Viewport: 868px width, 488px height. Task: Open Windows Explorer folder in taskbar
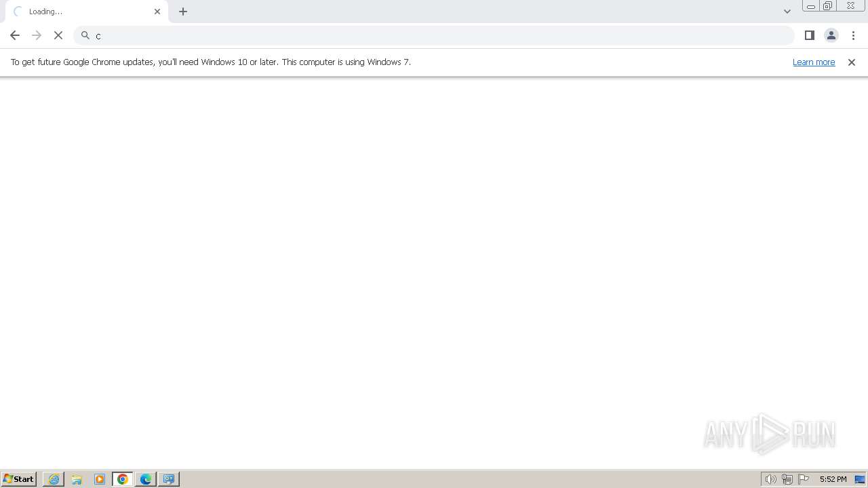coord(77,479)
